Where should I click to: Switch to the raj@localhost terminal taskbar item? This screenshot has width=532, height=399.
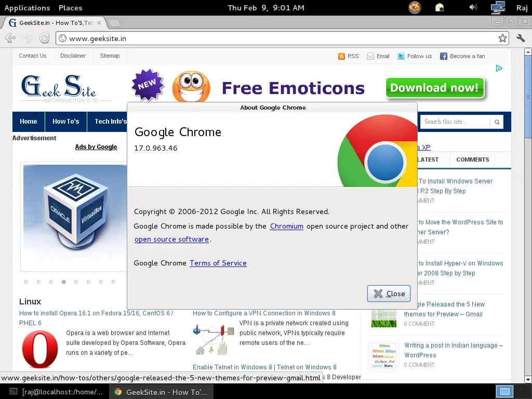[56, 392]
